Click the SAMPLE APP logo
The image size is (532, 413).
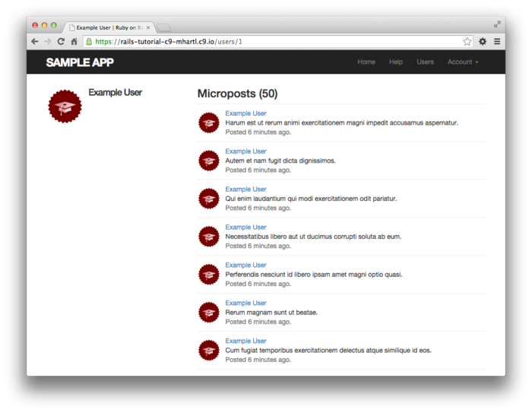(x=80, y=62)
